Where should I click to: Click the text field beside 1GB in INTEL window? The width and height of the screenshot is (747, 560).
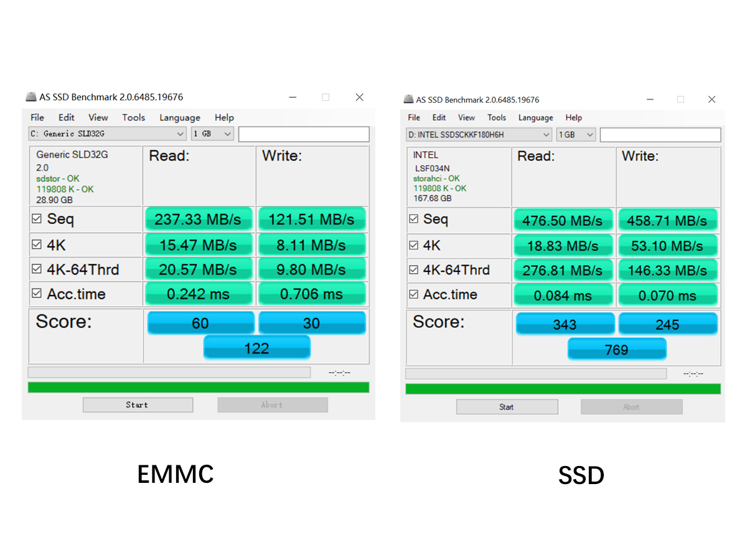(660, 135)
